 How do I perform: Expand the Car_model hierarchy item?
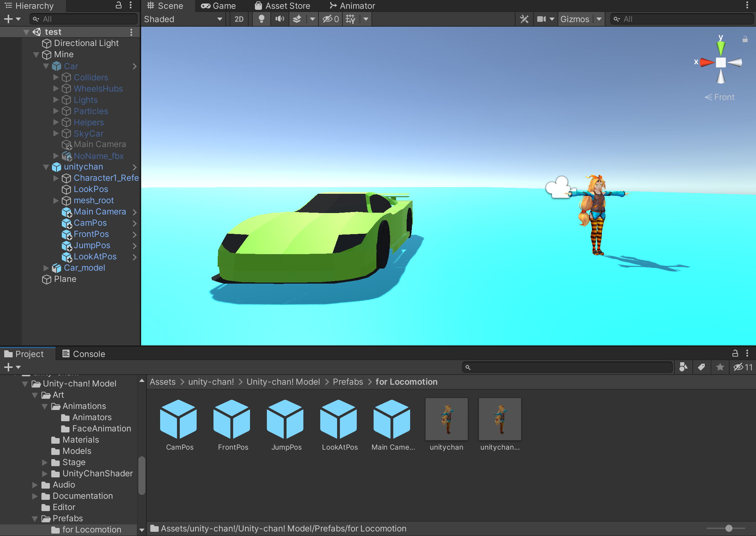pyautogui.click(x=46, y=268)
